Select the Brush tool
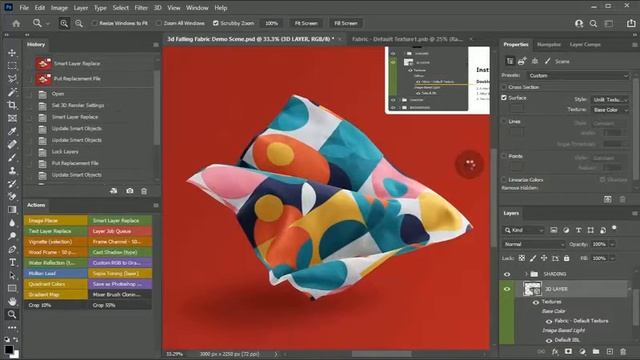The width and height of the screenshot is (640, 360). click(x=12, y=157)
